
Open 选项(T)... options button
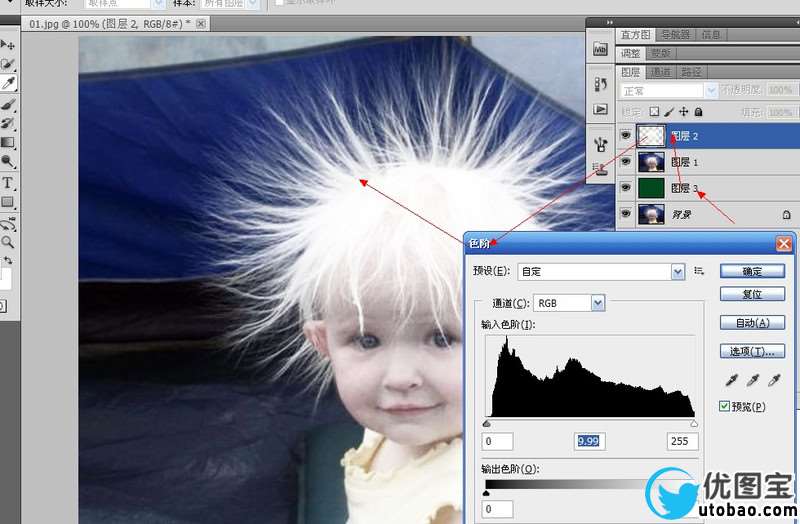point(752,351)
